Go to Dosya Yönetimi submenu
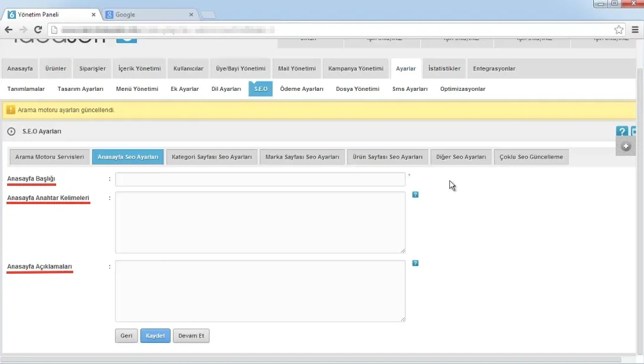The height and width of the screenshot is (364, 644). pyautogui.click(x=357, y=89)
